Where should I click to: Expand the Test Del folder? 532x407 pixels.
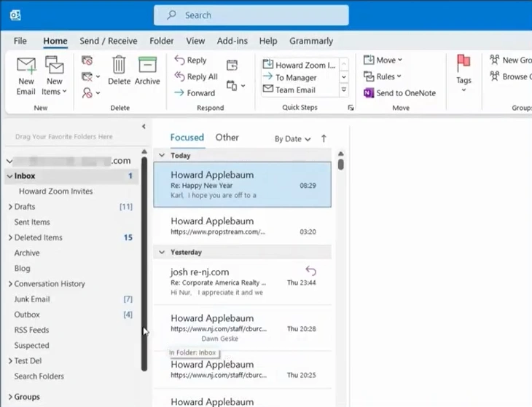pyautogui.click(x=10, y=361)
